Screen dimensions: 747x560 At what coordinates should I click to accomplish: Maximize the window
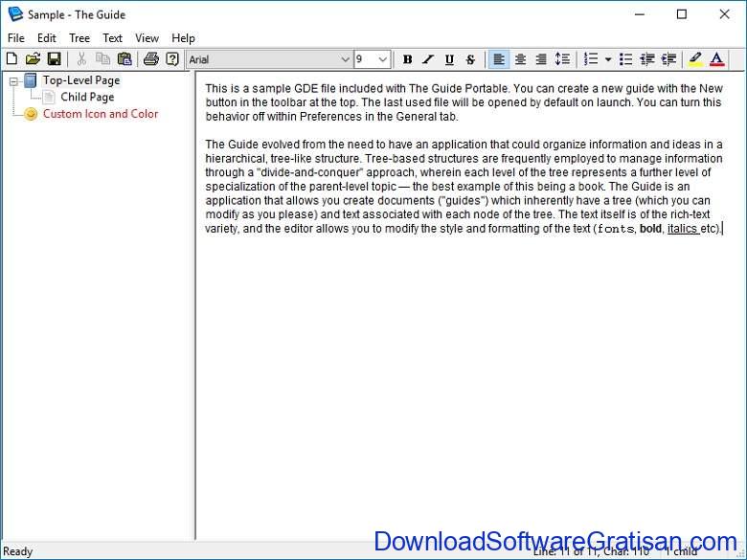[682, 14]
